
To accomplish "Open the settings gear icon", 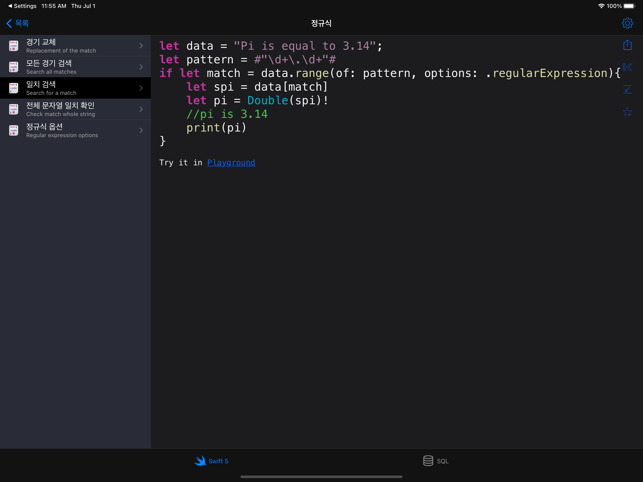I will coord(627,23).
